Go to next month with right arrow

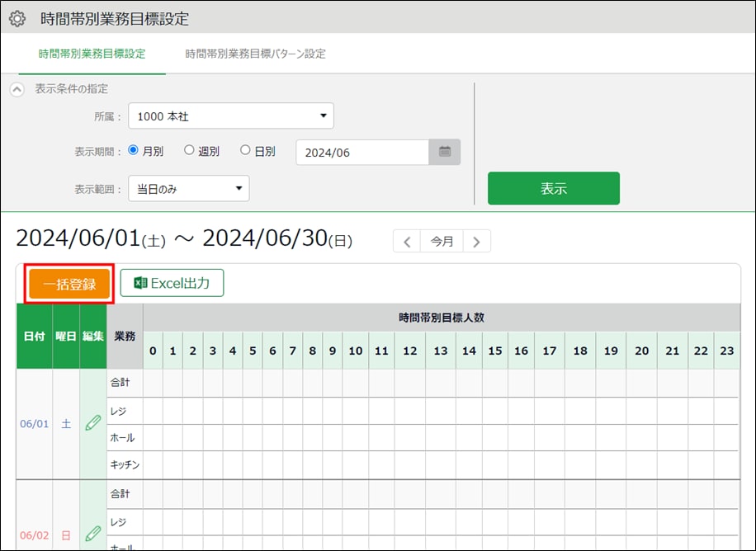[477, 242]
